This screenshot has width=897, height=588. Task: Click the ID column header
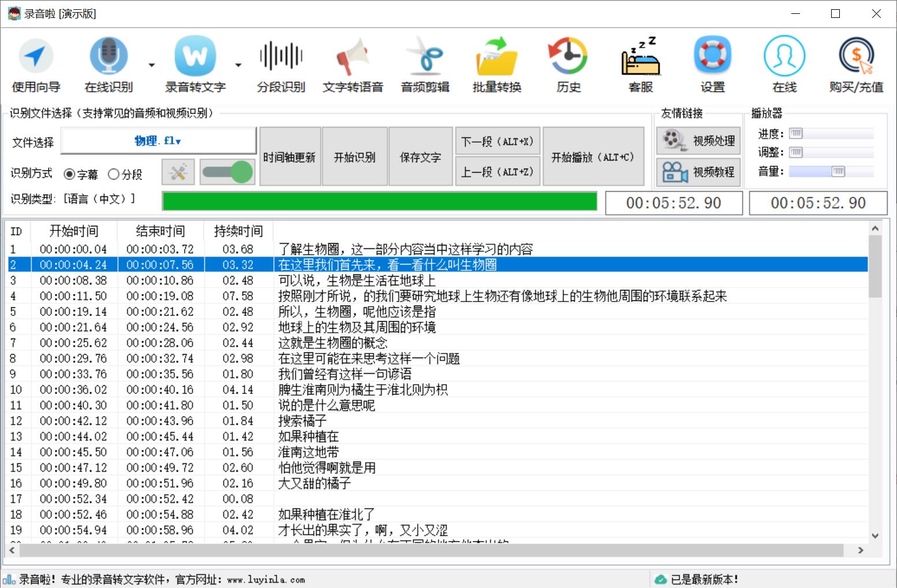click(x=17, y=231)
